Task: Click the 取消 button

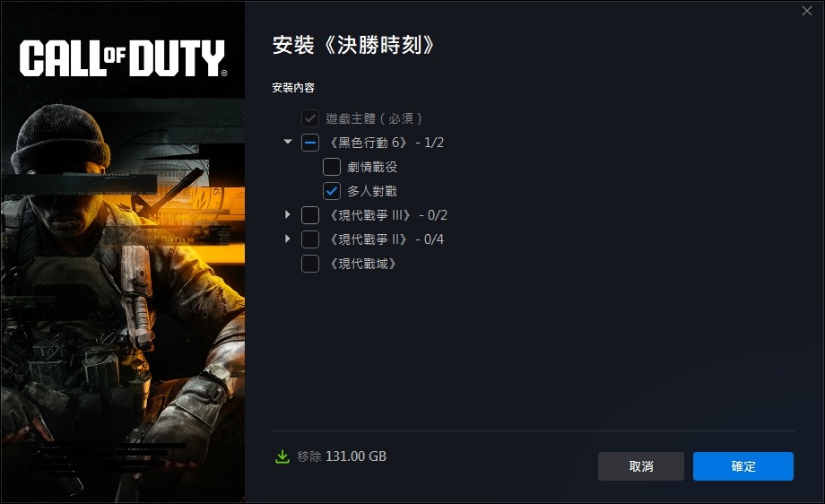Action: [x=641, y=466]
